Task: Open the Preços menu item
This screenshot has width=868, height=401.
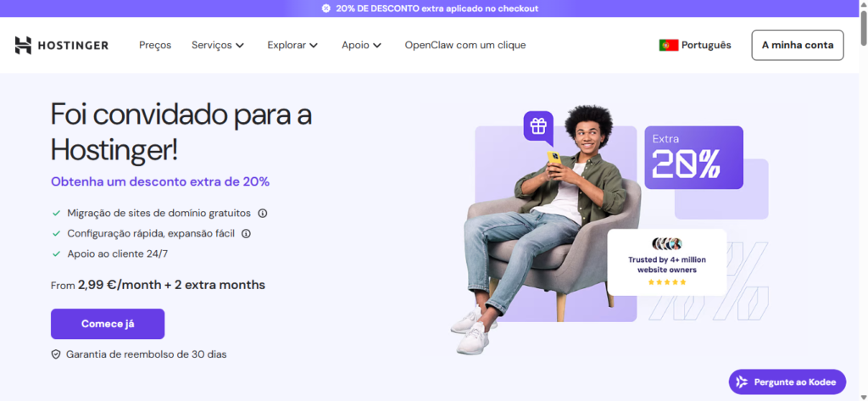Action: 155,46
